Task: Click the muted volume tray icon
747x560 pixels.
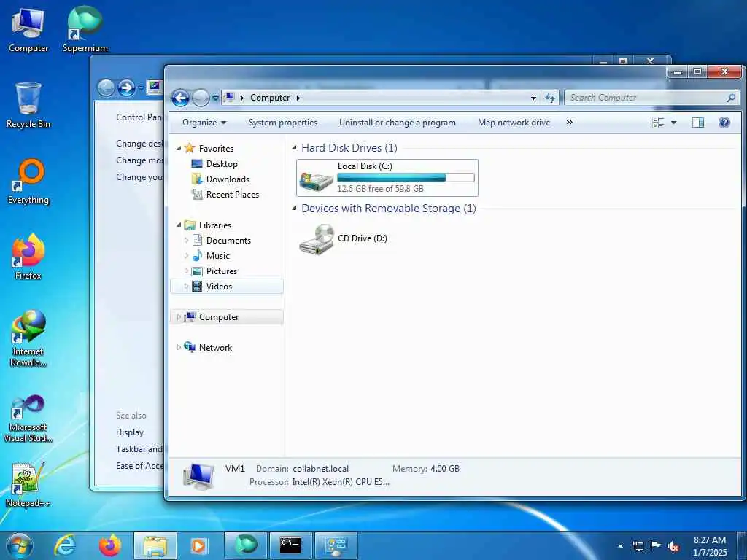Action: point(673,547)
